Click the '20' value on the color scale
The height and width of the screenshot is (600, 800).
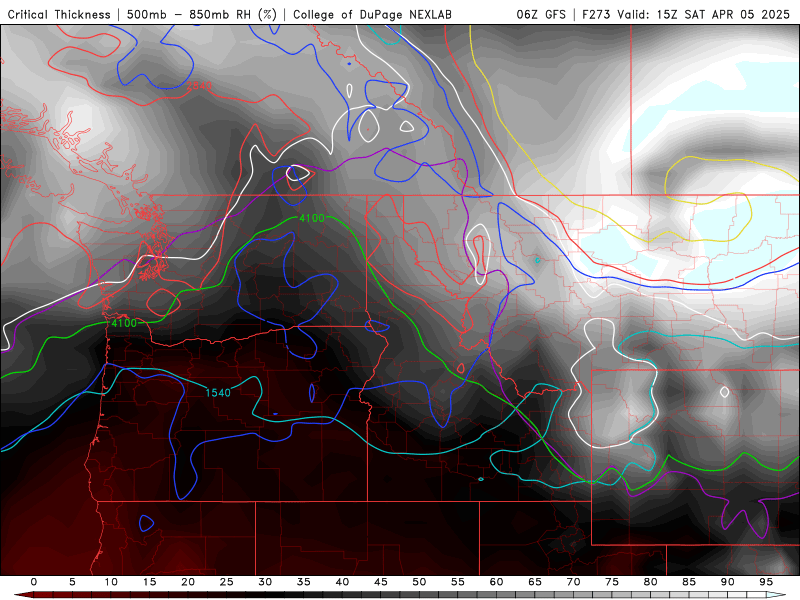(x=188, y=582)
